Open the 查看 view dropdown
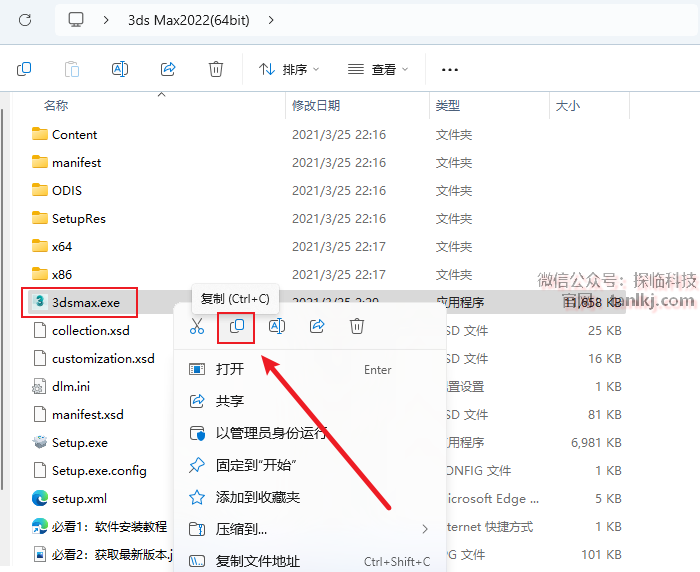The width and height of the screenshot is (700, 572). pos(378,69)
